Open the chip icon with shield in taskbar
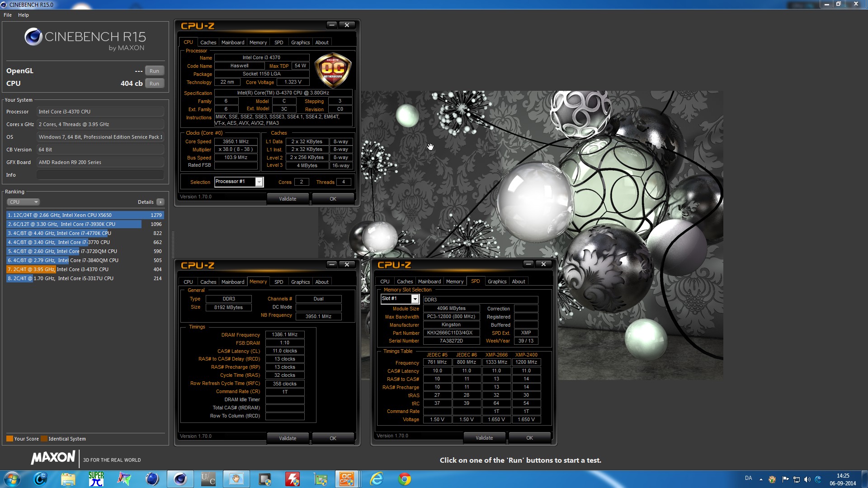868x488 pixels. click(x=264, y=479)
